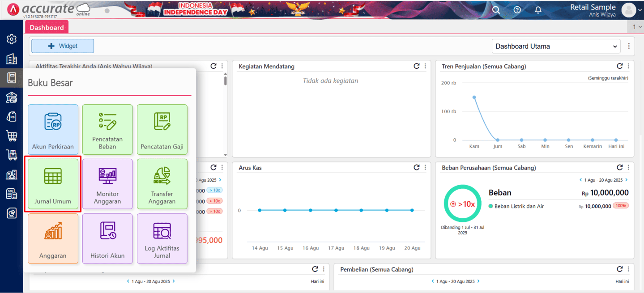This screenshot has width=644, height=293.
Task: Open Histori Akun tile
Action: (107, 238)
